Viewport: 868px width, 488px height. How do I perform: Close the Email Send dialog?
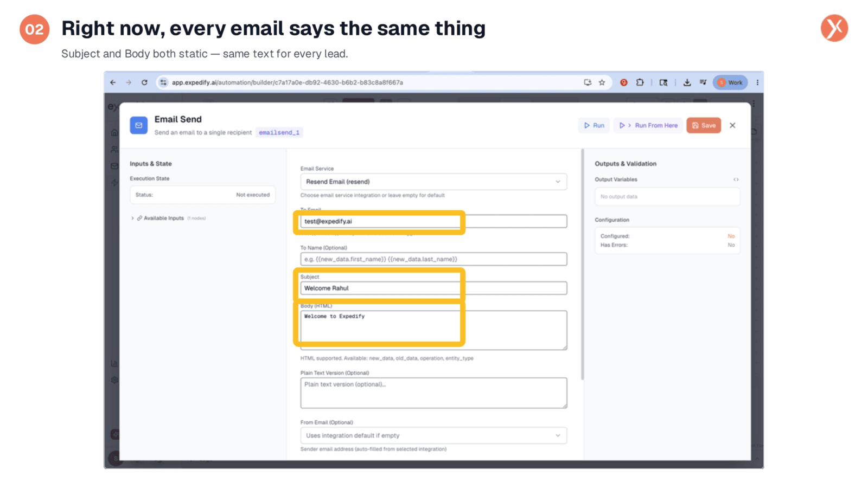click(732, 125)
